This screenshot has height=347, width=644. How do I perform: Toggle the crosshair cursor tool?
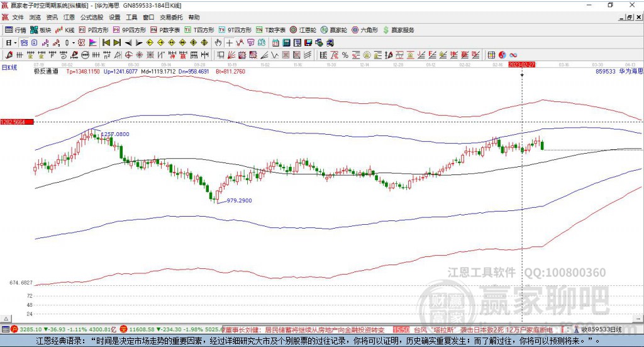click(229, 43)
